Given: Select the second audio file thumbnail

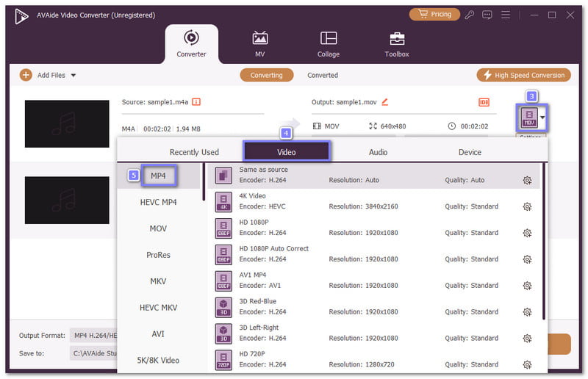Looking at the screenshot, I should click(x=67, y=201).
